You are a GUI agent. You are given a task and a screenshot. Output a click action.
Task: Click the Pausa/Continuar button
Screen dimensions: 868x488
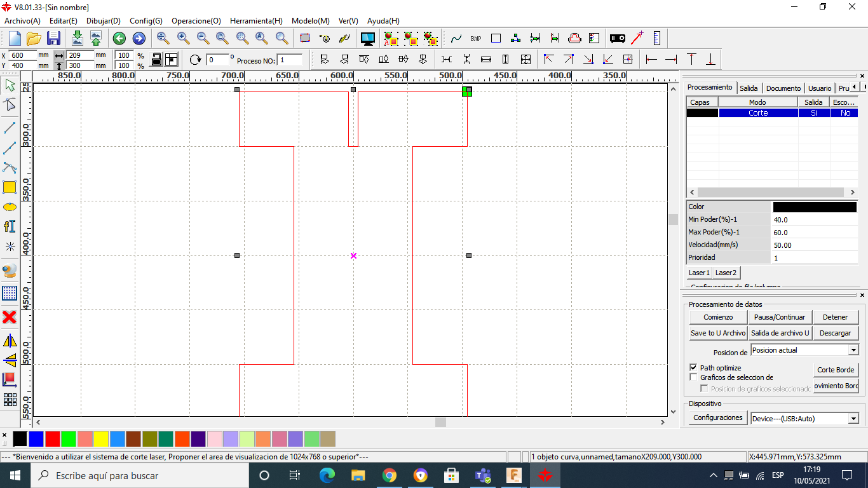click(x=780, y=317)
